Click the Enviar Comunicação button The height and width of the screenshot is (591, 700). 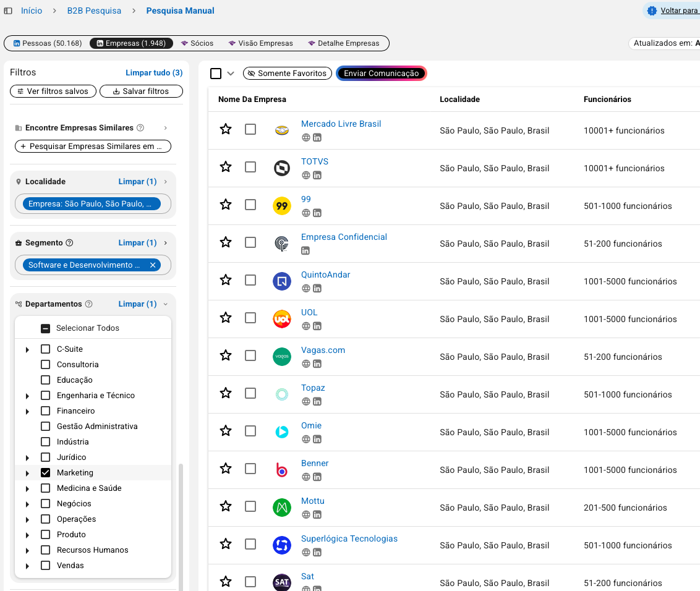click(381, 74)
